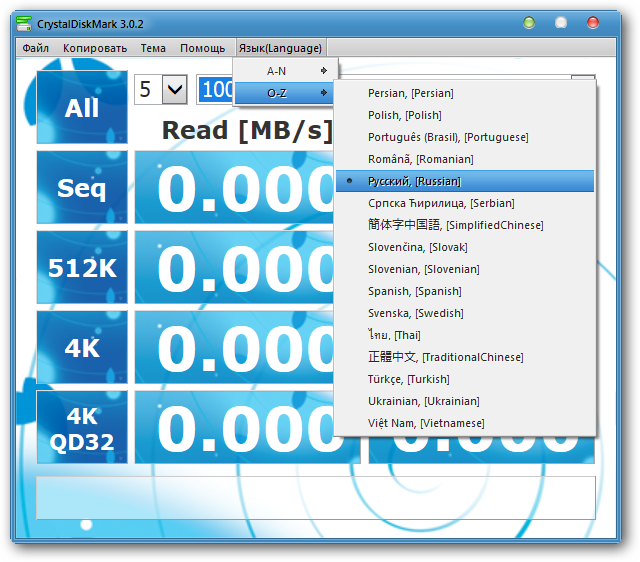Choose TraditionalChinese language

(x=464, y=358)
